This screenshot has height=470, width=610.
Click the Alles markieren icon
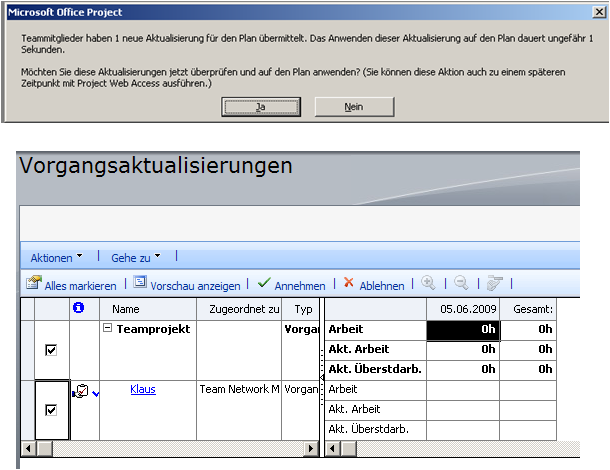(x=33, y=283)
